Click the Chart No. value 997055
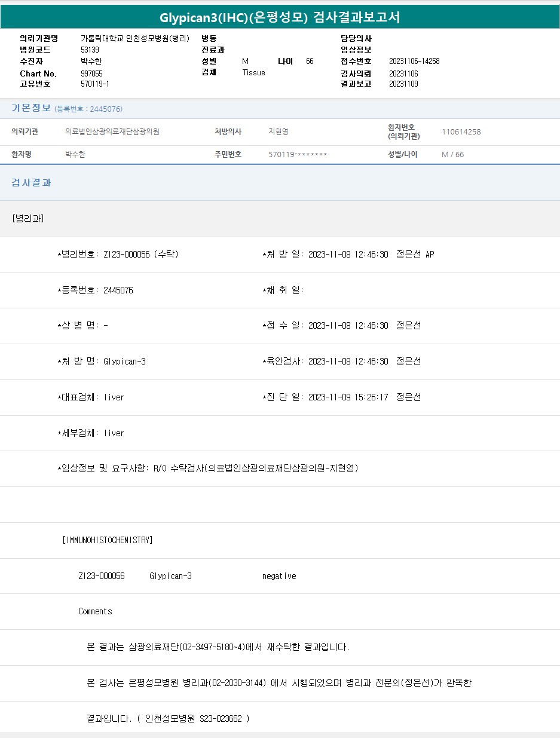The height and width of the screenshot is (738, 560). tap(91, 74)
